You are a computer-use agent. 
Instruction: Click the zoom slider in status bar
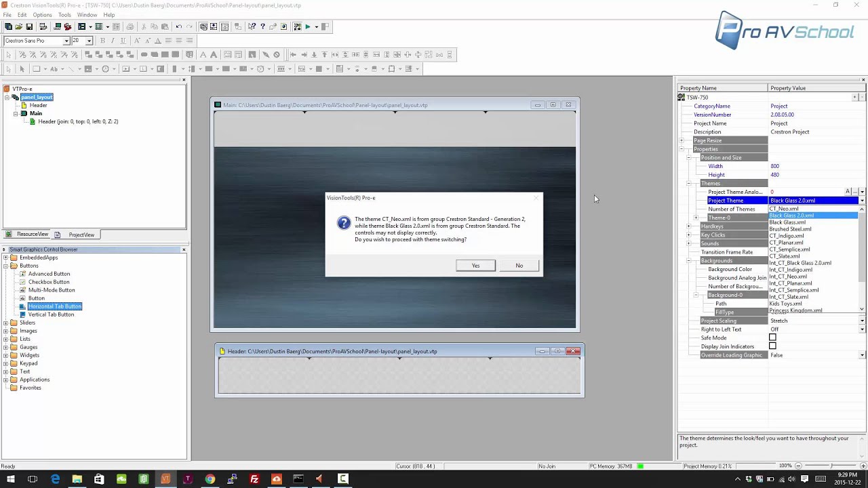click(832, 466)
